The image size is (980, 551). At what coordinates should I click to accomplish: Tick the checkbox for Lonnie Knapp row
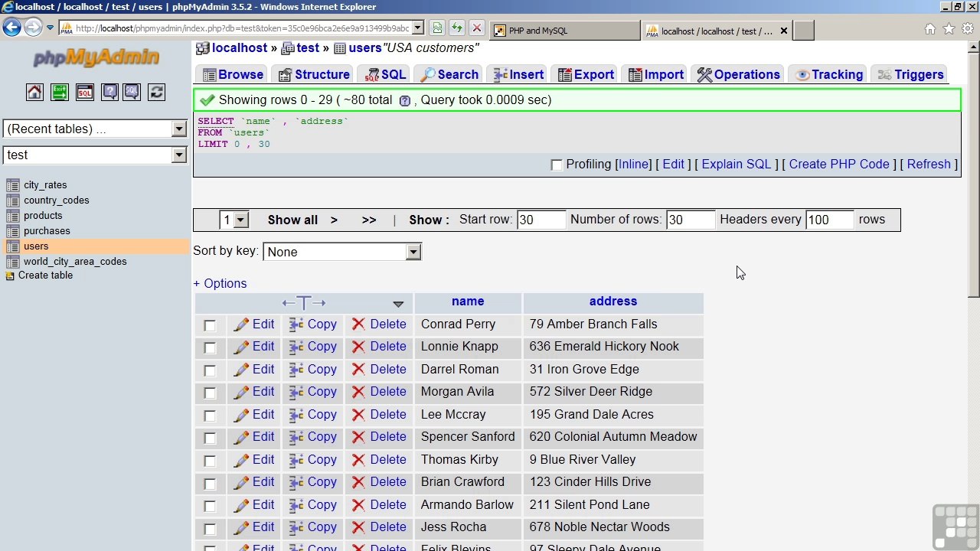210,347
